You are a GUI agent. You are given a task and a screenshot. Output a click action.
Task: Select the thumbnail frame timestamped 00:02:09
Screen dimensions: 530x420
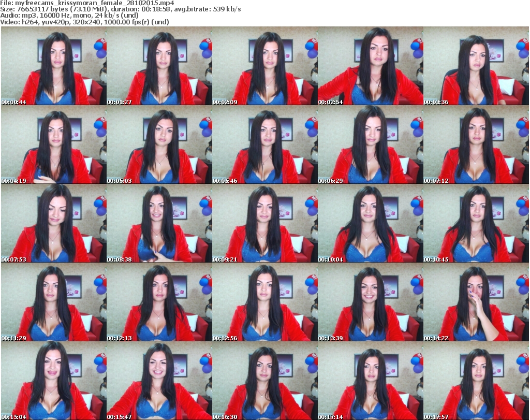pyautogui.click(x=264, y=66)
